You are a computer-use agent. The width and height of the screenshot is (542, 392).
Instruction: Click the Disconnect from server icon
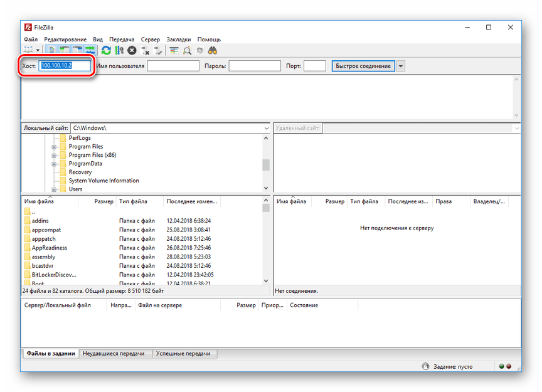(146, 50)
